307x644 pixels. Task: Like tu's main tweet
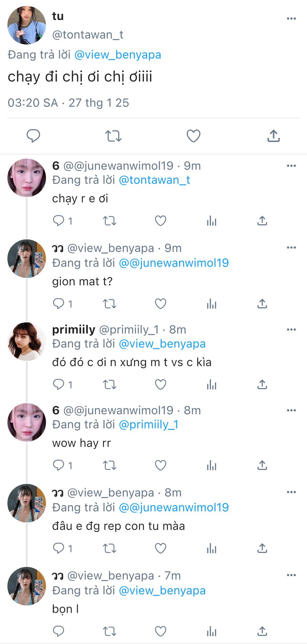(193, 136)
